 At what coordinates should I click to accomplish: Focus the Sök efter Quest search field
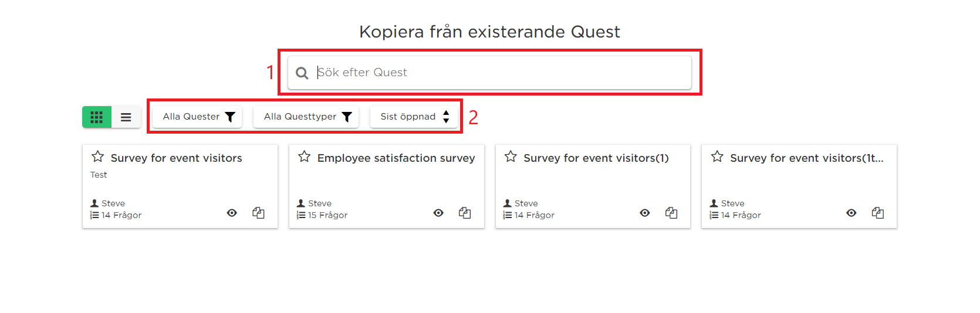(x=489, y=72)
